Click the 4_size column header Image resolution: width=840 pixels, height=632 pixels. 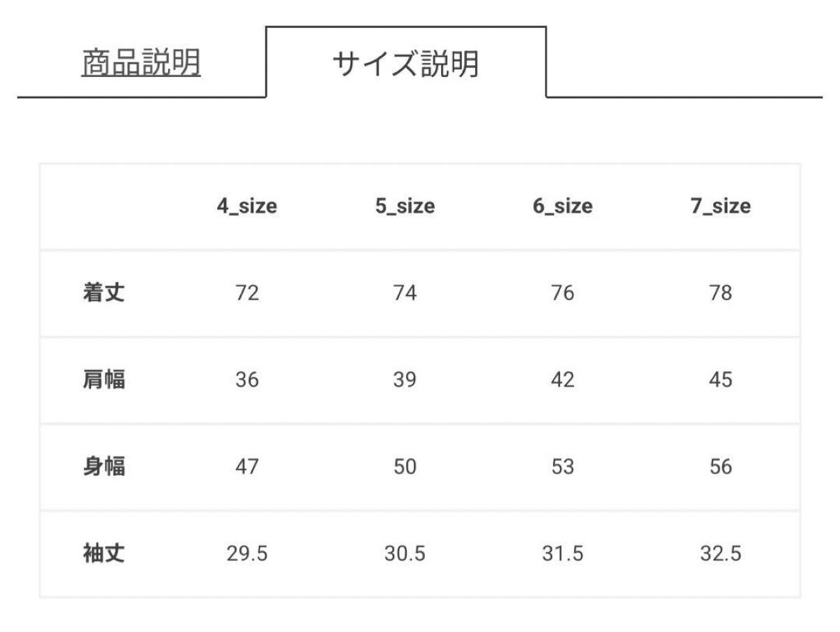click(246, 206)
